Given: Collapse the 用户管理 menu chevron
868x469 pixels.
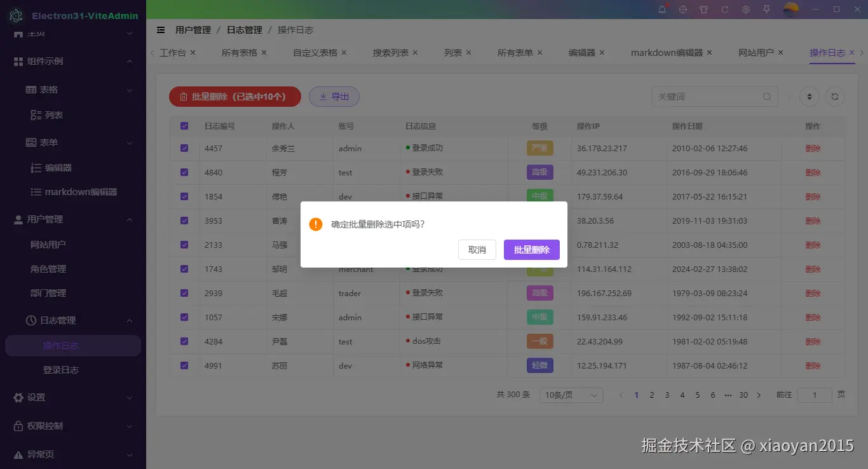Looking at the screenshot, I should point(130,220).
